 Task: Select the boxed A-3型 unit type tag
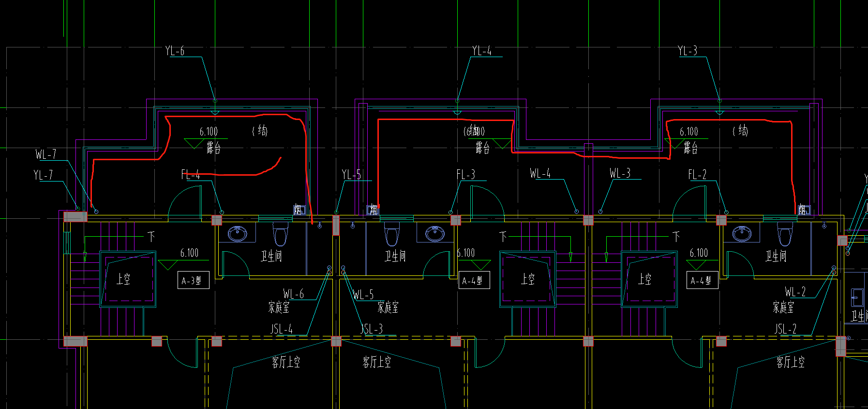[194, 280]
